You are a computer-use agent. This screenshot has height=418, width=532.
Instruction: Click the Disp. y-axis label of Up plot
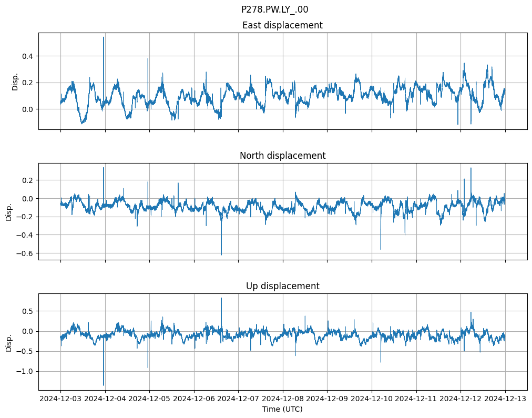pyautogui.click(x=9, y=342)
